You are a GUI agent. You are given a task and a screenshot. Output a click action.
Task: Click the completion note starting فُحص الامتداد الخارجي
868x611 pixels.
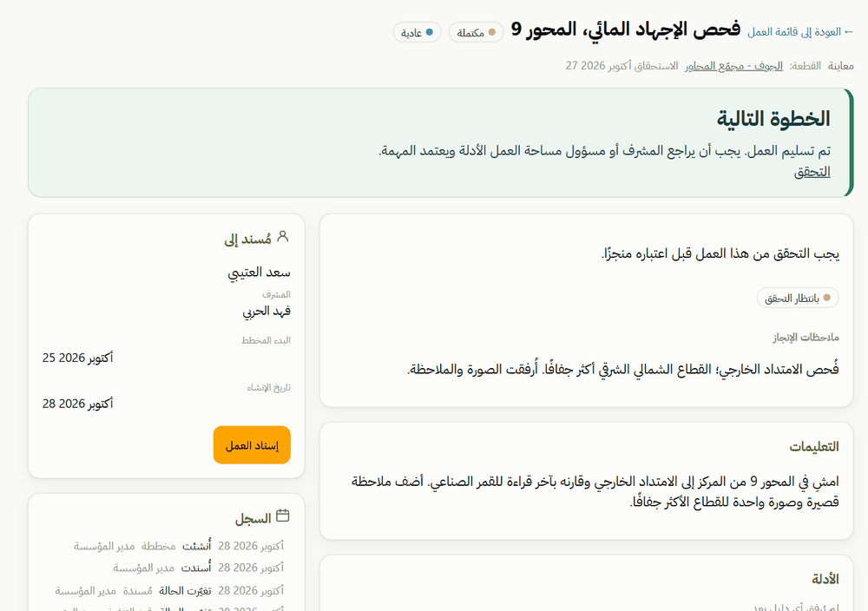click(622, 369)
